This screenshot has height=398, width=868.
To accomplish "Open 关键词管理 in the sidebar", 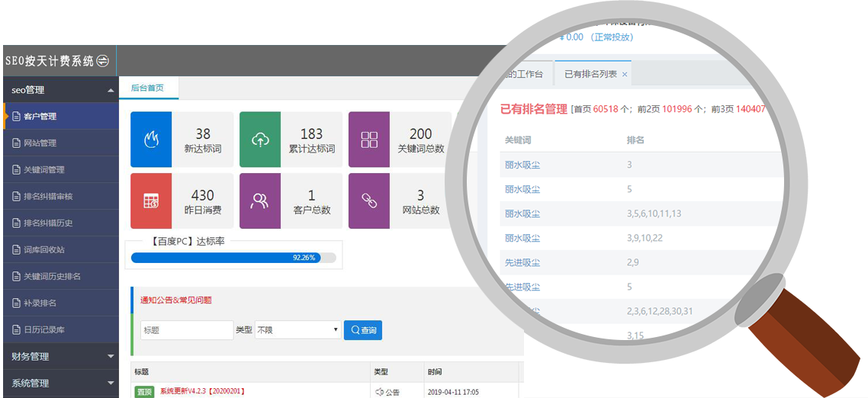I will 43,169.
